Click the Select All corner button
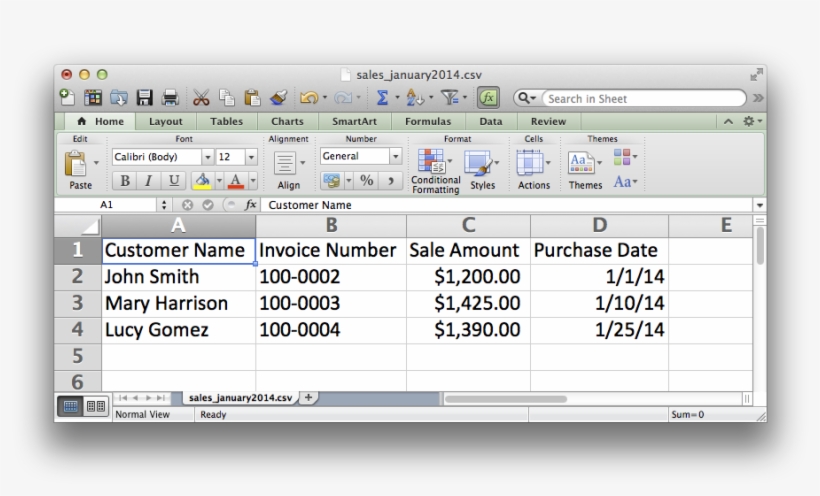Image resolution: width=820 pixels, height=496 pixels. coord(78,226)
